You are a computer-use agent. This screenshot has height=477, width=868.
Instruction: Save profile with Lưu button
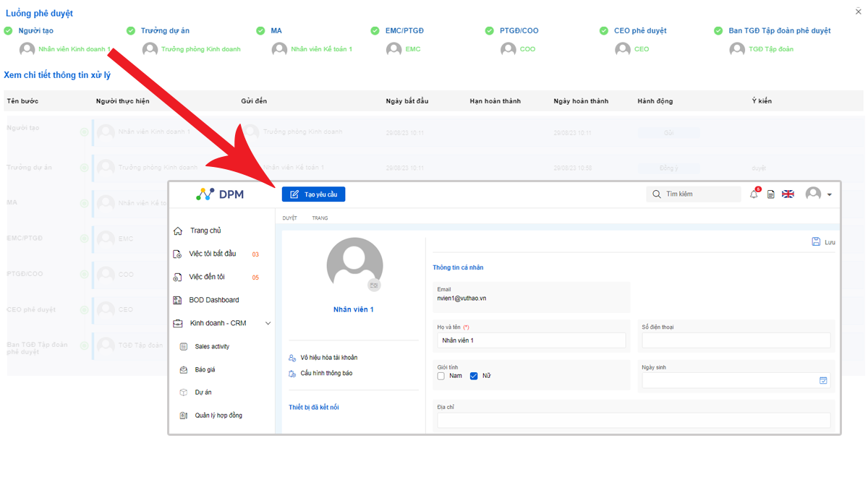click(823, 242)
